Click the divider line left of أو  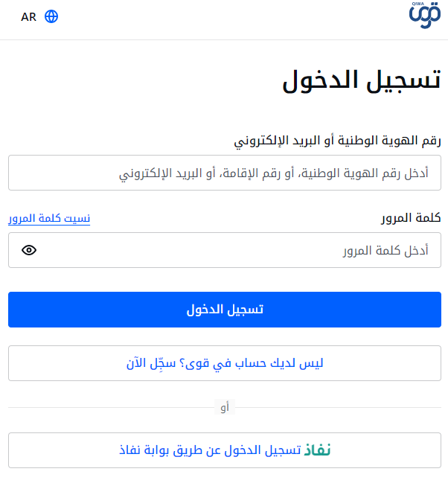112,408
